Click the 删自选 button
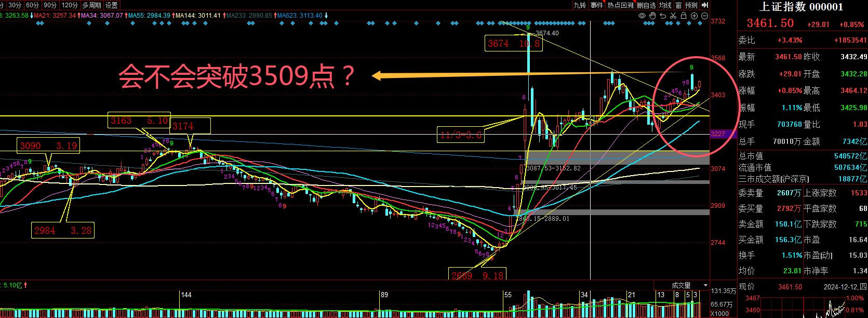This screenshot has height=318, width=868. coord(647,5)
